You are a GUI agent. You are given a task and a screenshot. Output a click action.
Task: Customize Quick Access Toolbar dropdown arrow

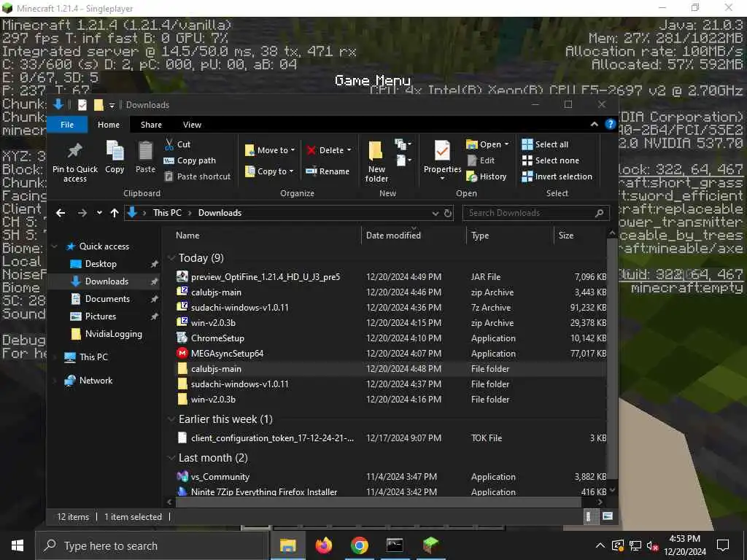(x=112, y=105)
